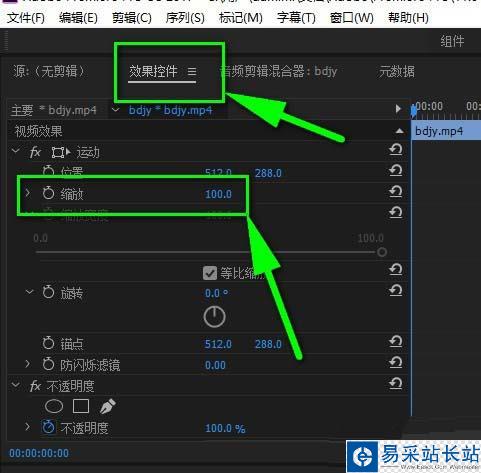Image resolution: width=481 pixels, height=473 pixels.
Task: Click the 缩放 value 100.0
Action: tap(218, 194)
